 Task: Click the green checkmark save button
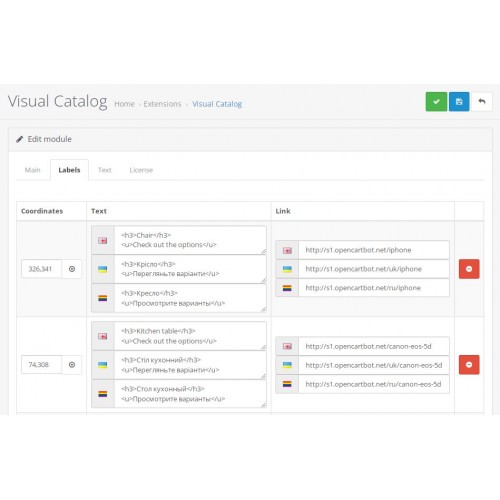click(x=436, y=102)
